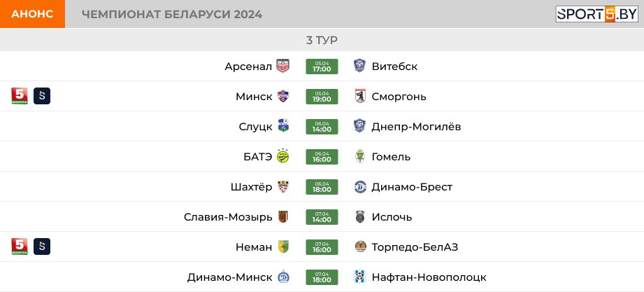Click the Torpedo-BelAZ team emblem
The width and height of the screenshot is (644, 292).
360,246
